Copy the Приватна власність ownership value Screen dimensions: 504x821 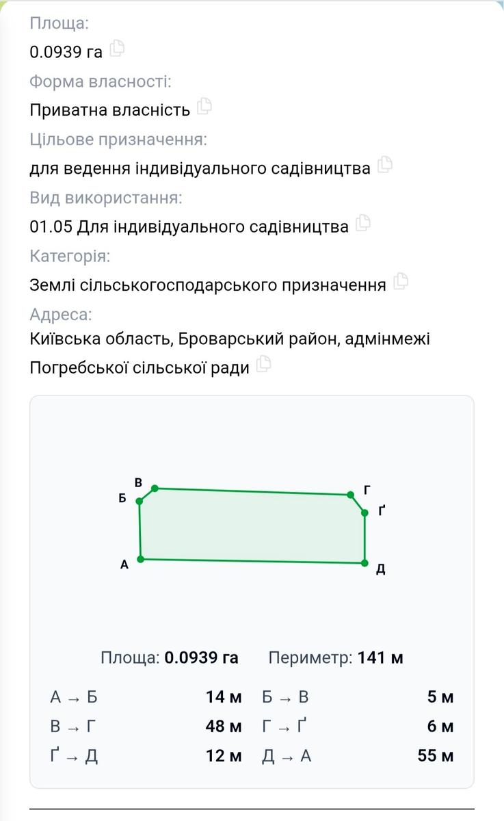[204, 107]
